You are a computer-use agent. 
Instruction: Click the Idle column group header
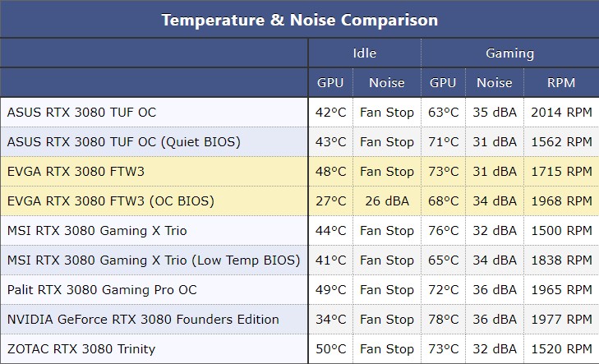(x=365, y=53)
